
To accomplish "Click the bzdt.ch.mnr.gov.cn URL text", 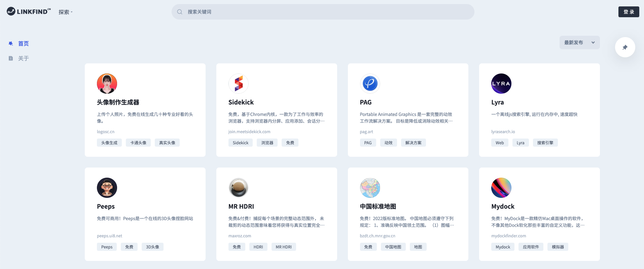I will (378, 236).
